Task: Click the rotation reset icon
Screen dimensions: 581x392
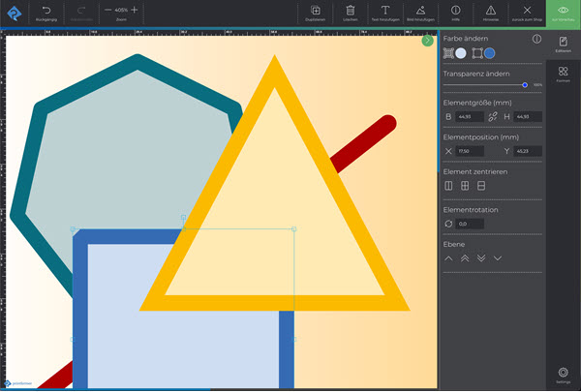Action: coord(448,224)
